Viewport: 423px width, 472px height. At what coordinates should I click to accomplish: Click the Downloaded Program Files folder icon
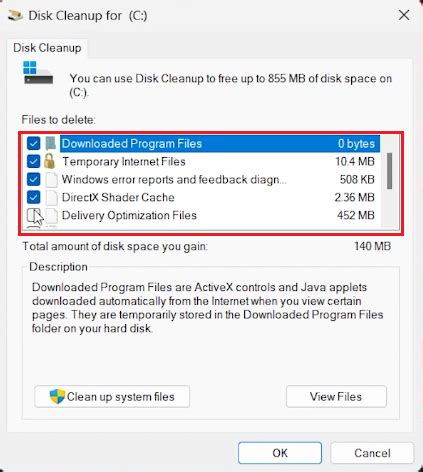point(51,143)
